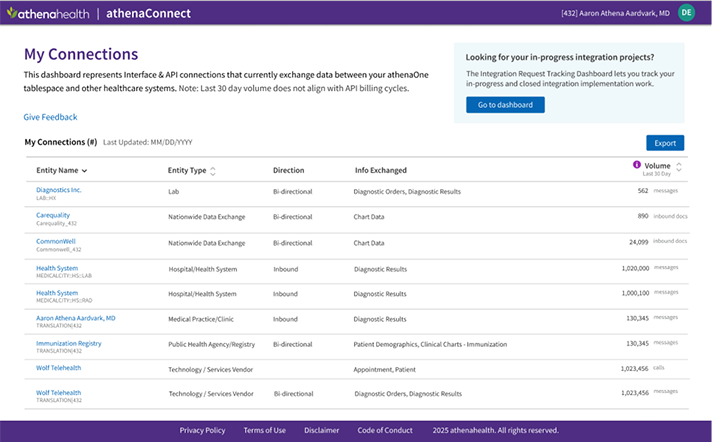This screenshot has height=442, width=712.
Task: Open the Carequality connection
Action: (53, 215)
